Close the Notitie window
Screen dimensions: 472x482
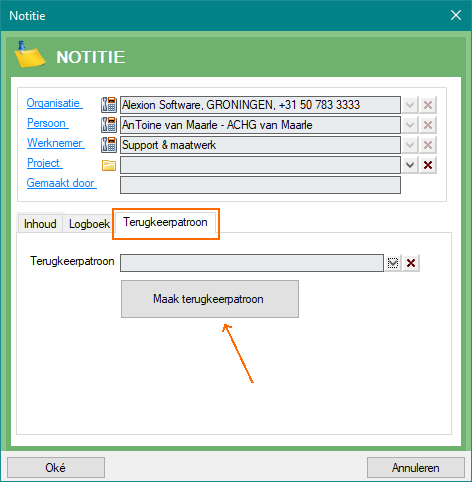[x=456, y=15]
